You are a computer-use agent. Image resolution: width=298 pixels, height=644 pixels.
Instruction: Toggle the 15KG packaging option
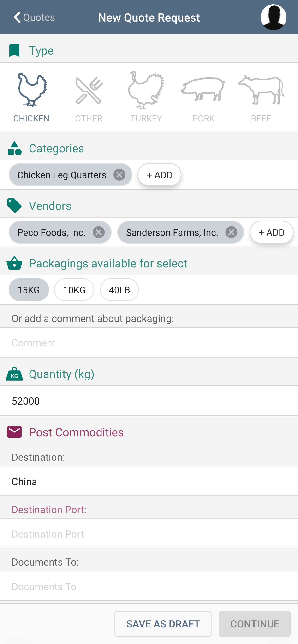[x=29, y=290]
